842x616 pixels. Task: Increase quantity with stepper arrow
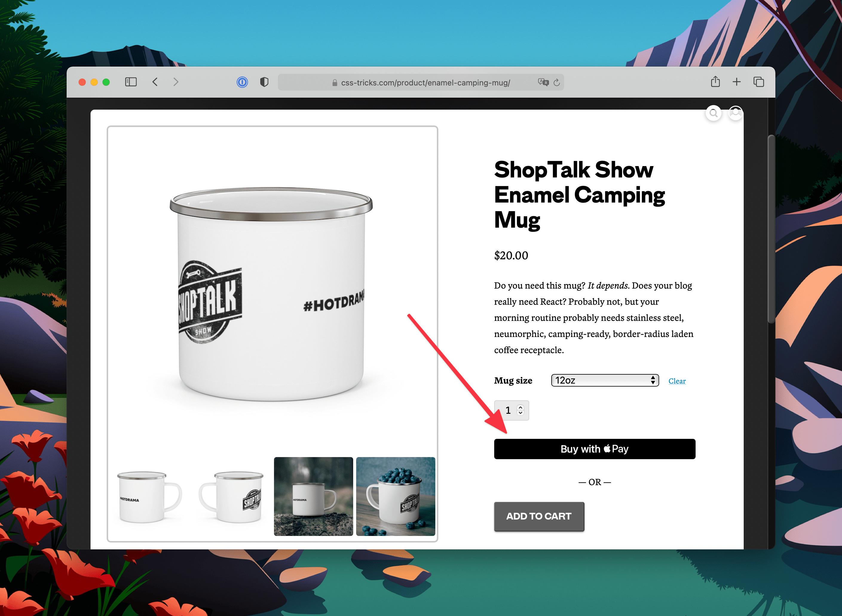click(x=520, y=407)
